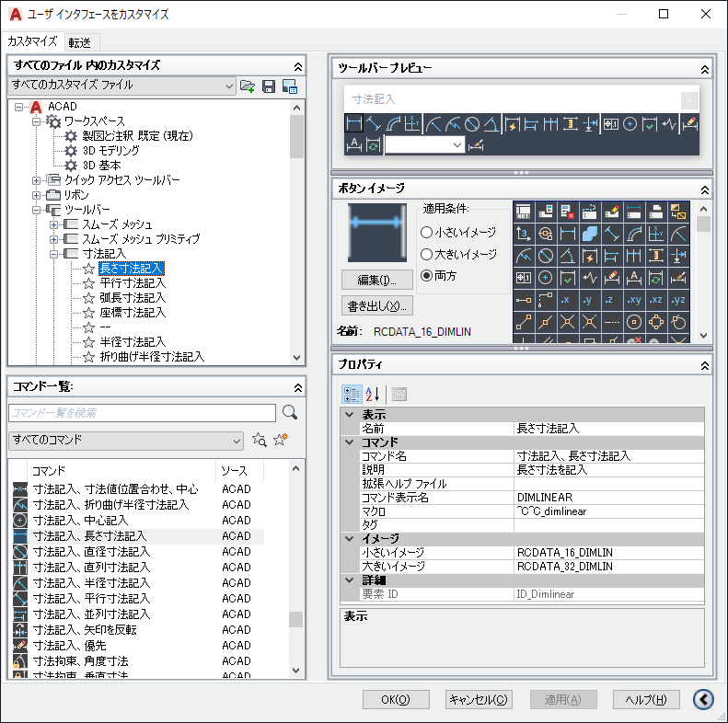Open the すべてのコマンド filter dropdown
Viewport: 728px width, 723px height.
click(x=125, y=441)
